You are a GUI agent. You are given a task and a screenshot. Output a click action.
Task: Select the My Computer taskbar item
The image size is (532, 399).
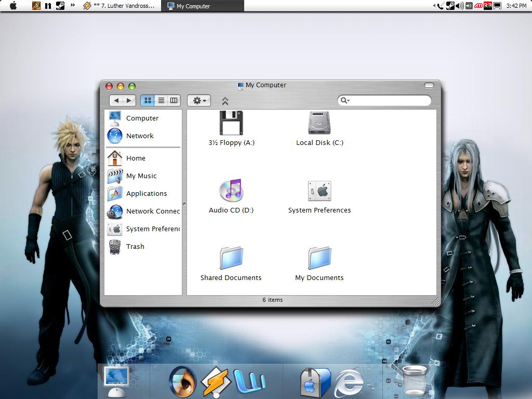pos(202,6)
